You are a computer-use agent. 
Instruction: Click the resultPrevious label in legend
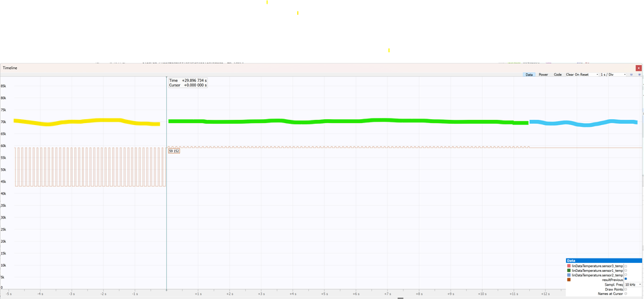tap(612, 280)
